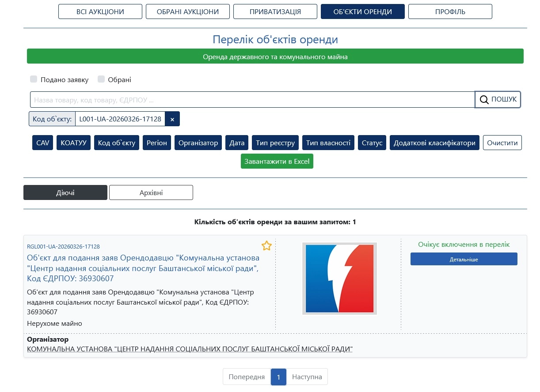The height and width of the screenshot is (392, 540).
Task: Tick the Обрані checkbox
Action: coord(101,79)
